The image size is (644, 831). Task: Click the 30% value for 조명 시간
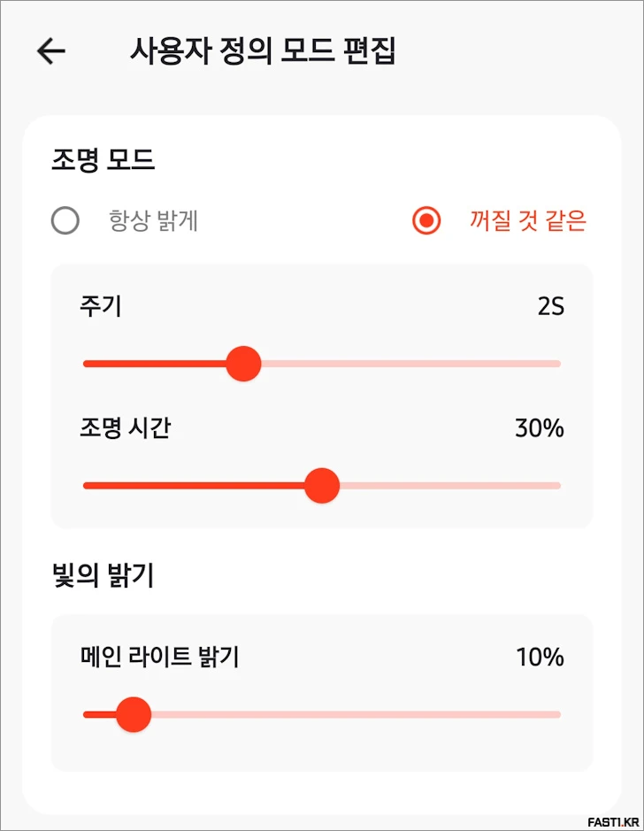click(x=539, y=428)
